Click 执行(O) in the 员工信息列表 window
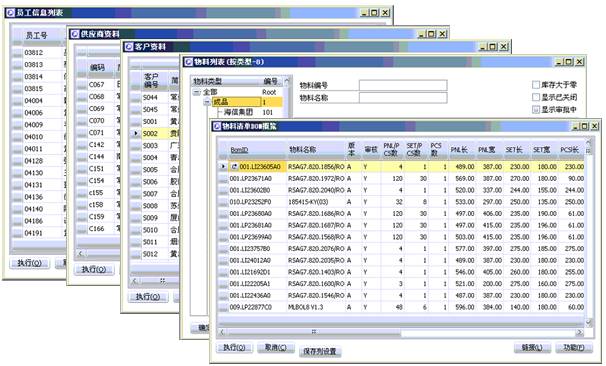The width and height of the screenshot is (606, 366). [30, 263]
